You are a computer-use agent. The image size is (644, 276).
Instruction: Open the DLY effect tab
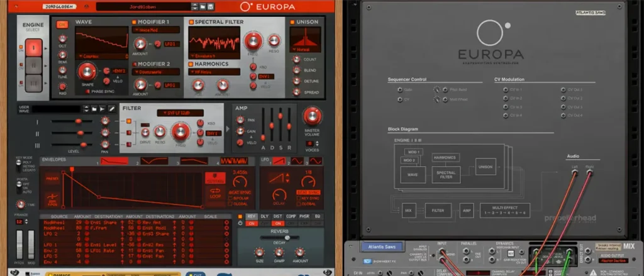point(265,216)
